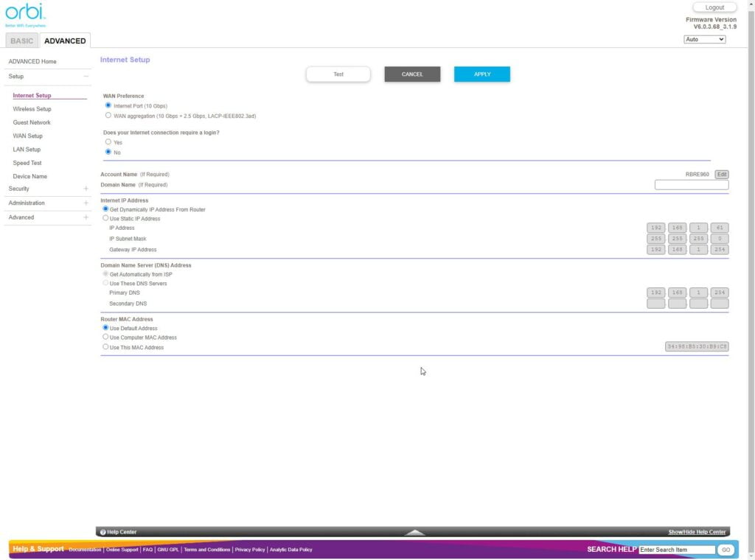Expand the Security section plus icon
Image resolution: width=755 pixels, height=560 pixels.
pos(86,189)
